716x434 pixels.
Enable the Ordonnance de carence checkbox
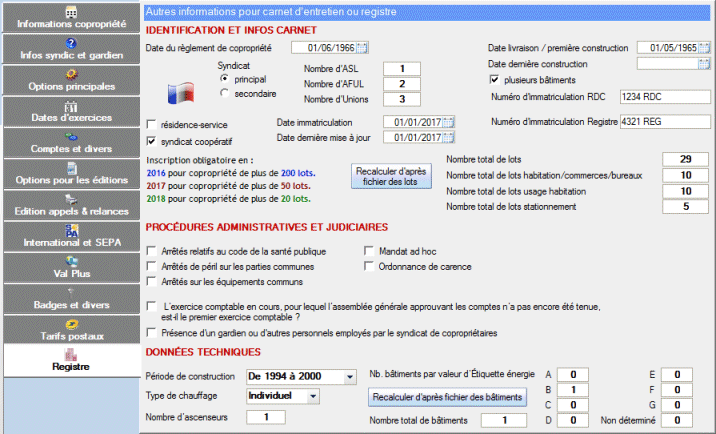pyautogui.click(x=369, y=266)
